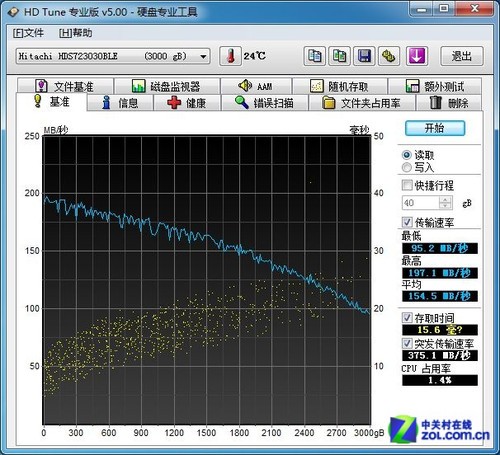The image size is (500, 455).
Task: Click the floppy disk save icon
Action: coord(364,56)
